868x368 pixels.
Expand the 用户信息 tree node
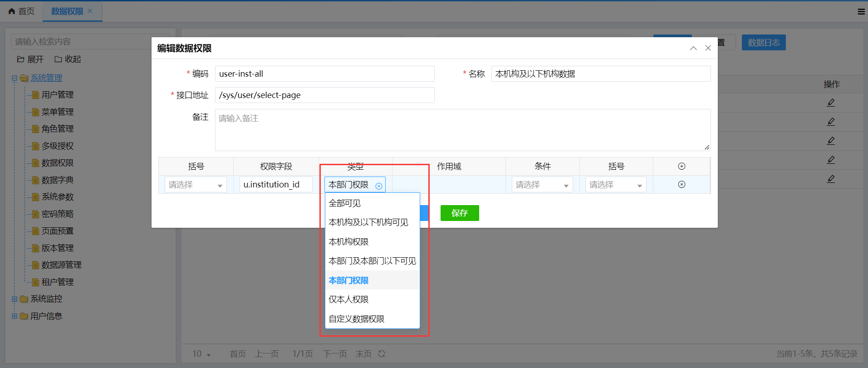(x=15, y=316)
